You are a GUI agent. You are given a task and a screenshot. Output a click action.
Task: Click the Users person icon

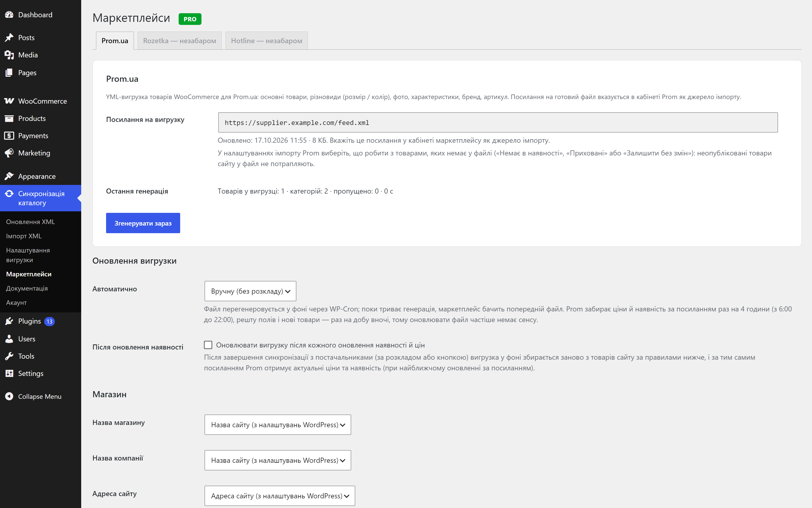(x=9, y=339)
